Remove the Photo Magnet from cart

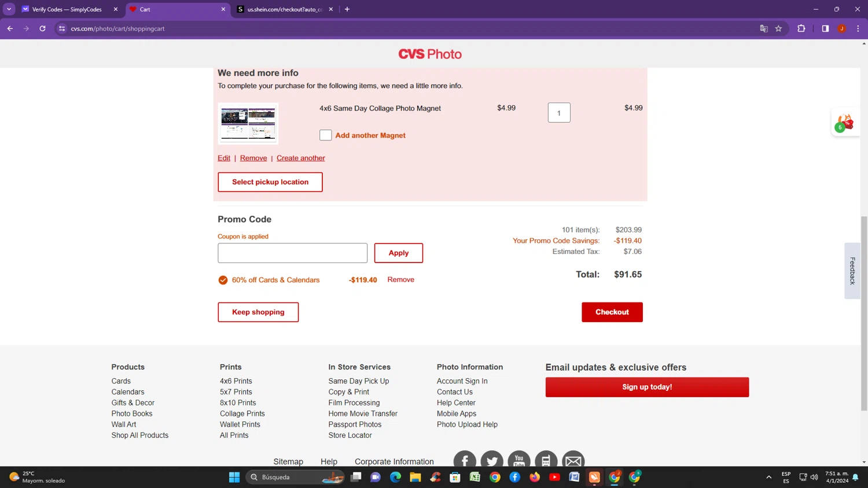click(x=253, y=158)
